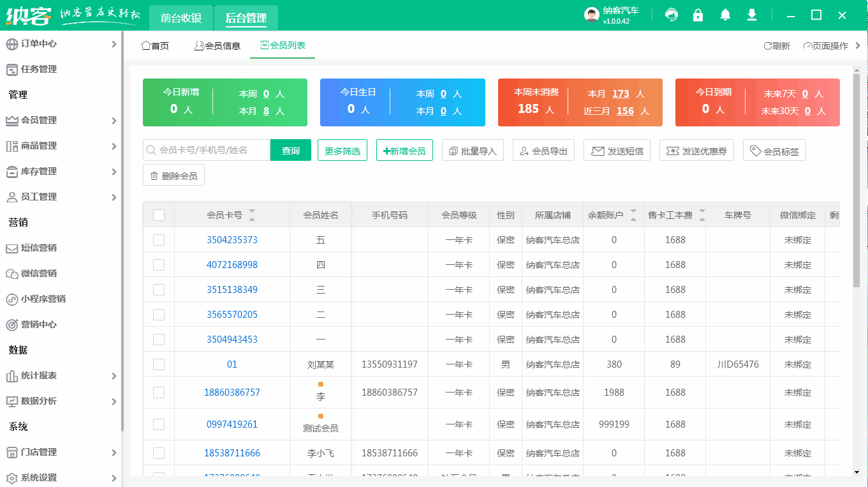Open member card 18860386757 link

(232, 392)
